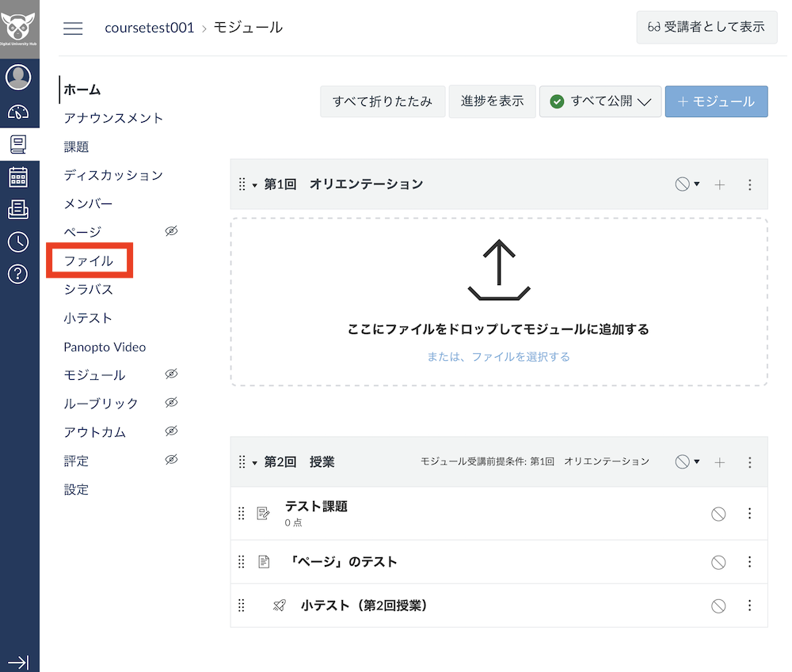Click the plus icon on the 第2回 授業 module
This screenshot has height=672, width=792.
coord(719,460)
